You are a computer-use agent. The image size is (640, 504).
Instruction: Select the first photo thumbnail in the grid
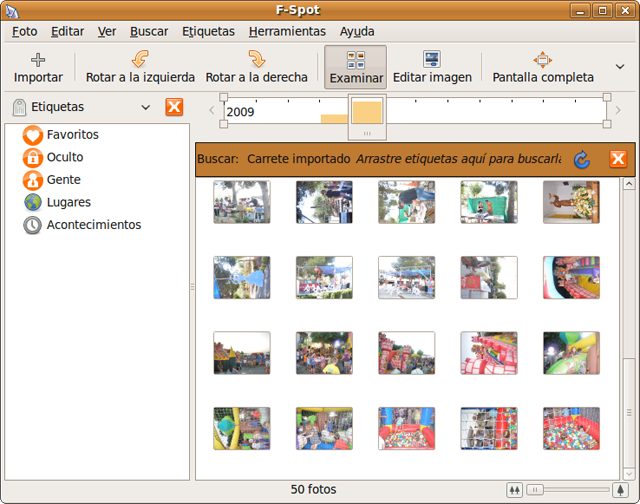[x=242, y=202]
